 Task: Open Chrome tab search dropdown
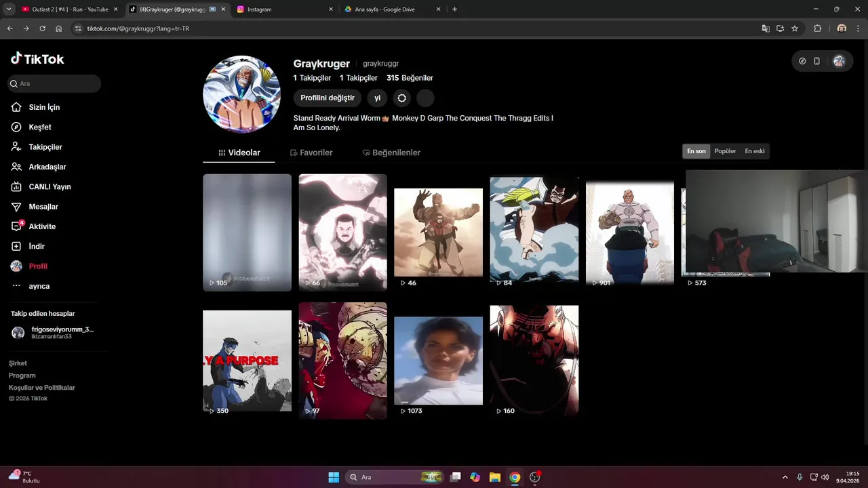[x=8, y=9]
